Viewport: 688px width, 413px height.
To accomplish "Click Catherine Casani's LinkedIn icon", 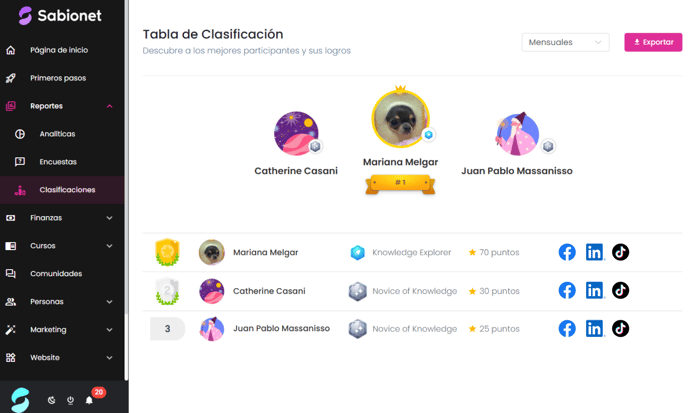I will pyautogui.click(x=595, y=291).
